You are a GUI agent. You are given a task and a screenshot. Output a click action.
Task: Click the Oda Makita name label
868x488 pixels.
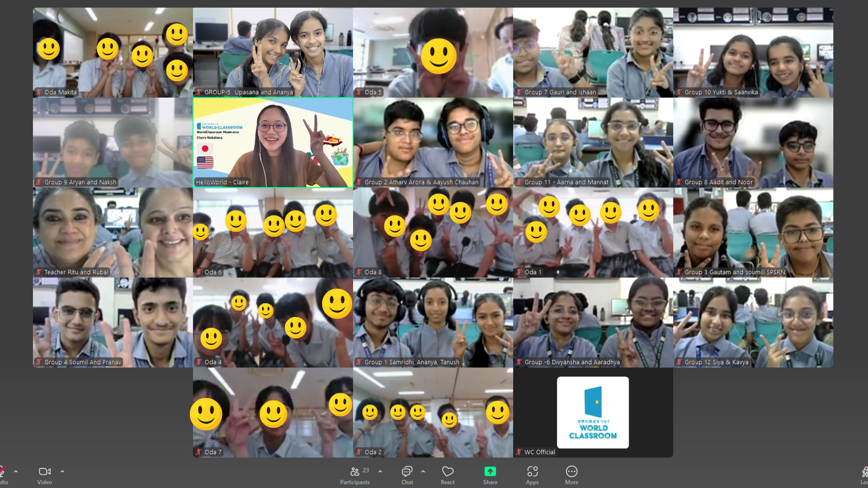click(60, 92)
